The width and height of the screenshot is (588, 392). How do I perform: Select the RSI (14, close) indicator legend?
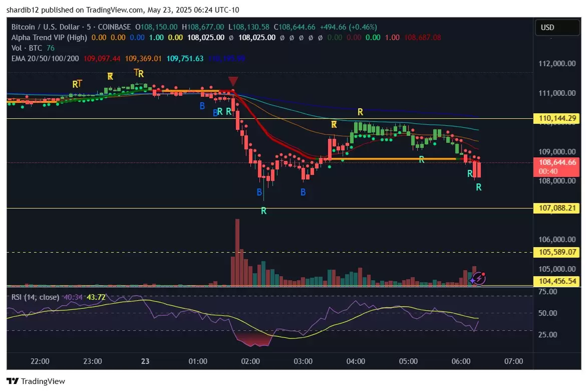coord(35,297)
